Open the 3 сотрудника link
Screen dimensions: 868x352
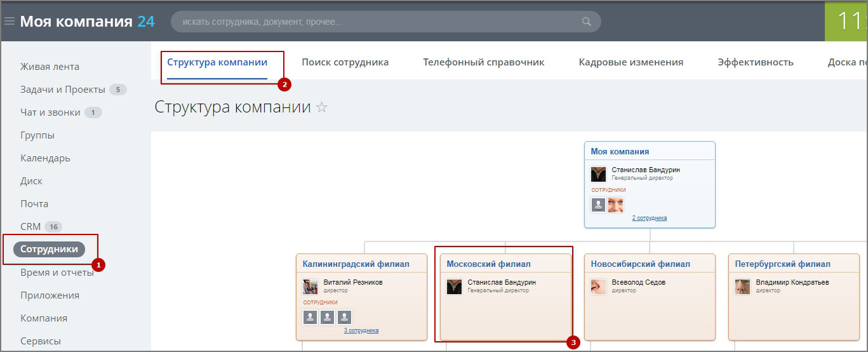point(361,330)
